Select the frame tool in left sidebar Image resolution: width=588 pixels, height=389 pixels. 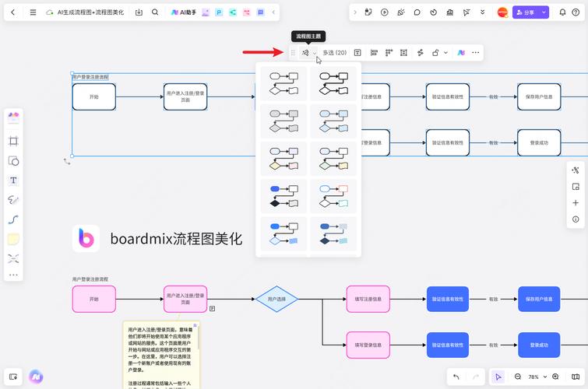point(13,142)
